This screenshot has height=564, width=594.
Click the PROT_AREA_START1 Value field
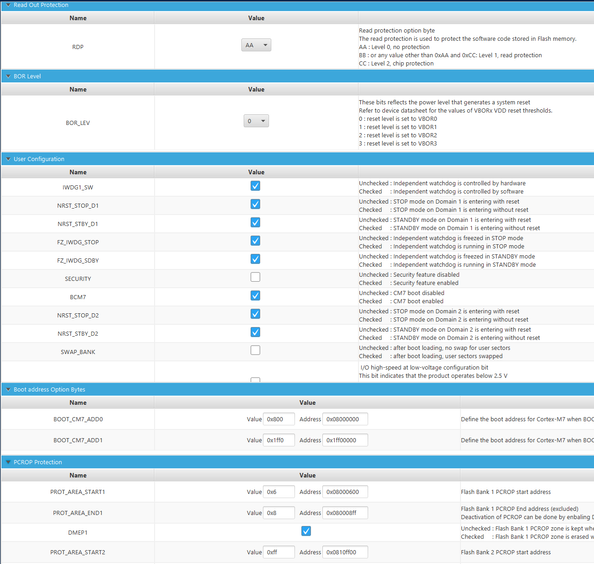pyautogui.click(x=279, y=492)
